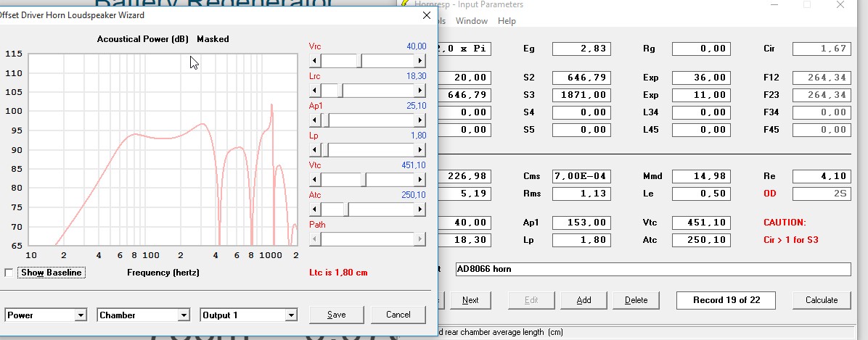Click the Hornresp title bar icon
Screen dimensions: 868x340
click(x=405, y=4)
